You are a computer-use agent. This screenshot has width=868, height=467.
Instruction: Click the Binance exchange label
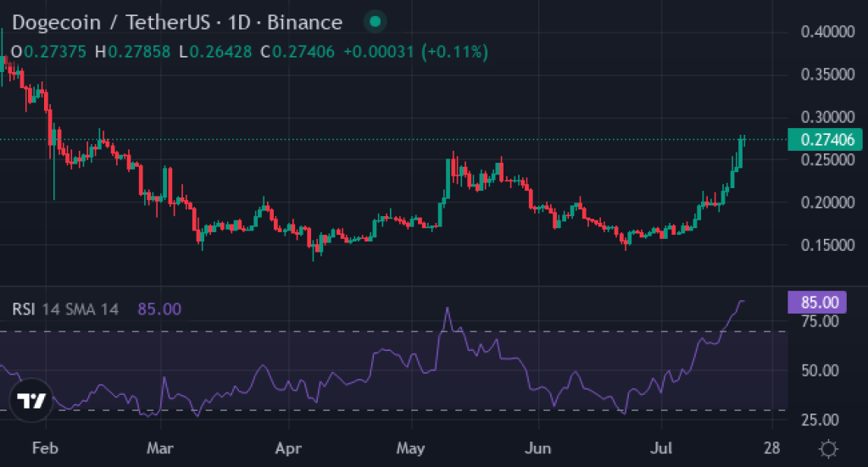pyautogui.click(x=304, y=23)
